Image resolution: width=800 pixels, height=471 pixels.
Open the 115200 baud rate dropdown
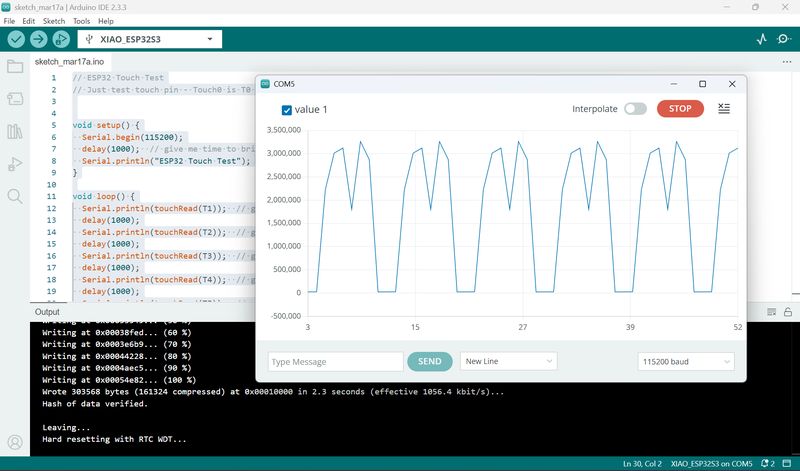tap(686, 361)
